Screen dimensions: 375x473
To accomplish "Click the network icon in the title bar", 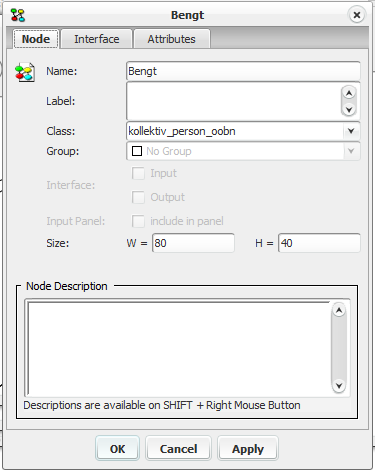I will coord(18,15).
